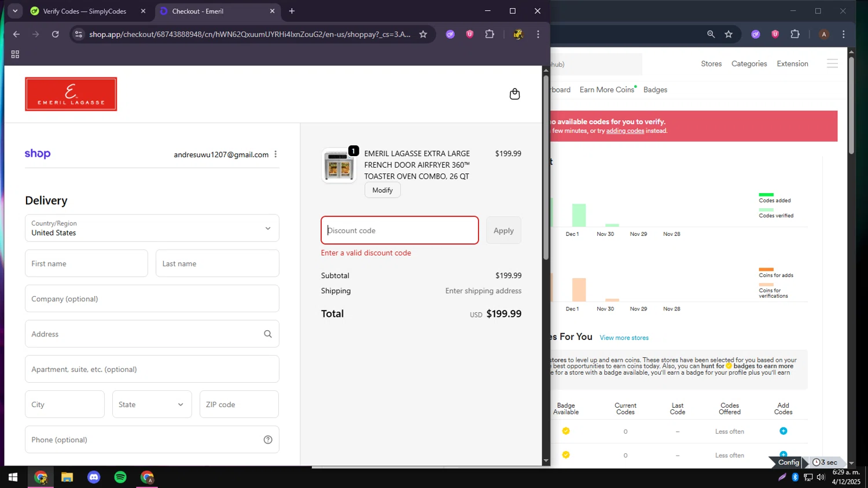Click the Modify button under the product
This screenshot has height=488, width=868.
coord(382,190)
